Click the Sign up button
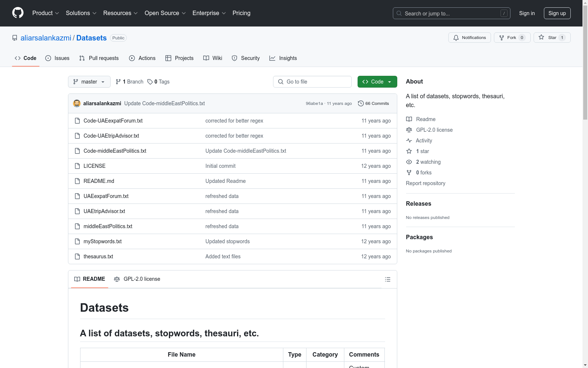This screenshot has height=368, width=588. pos(557,13)
